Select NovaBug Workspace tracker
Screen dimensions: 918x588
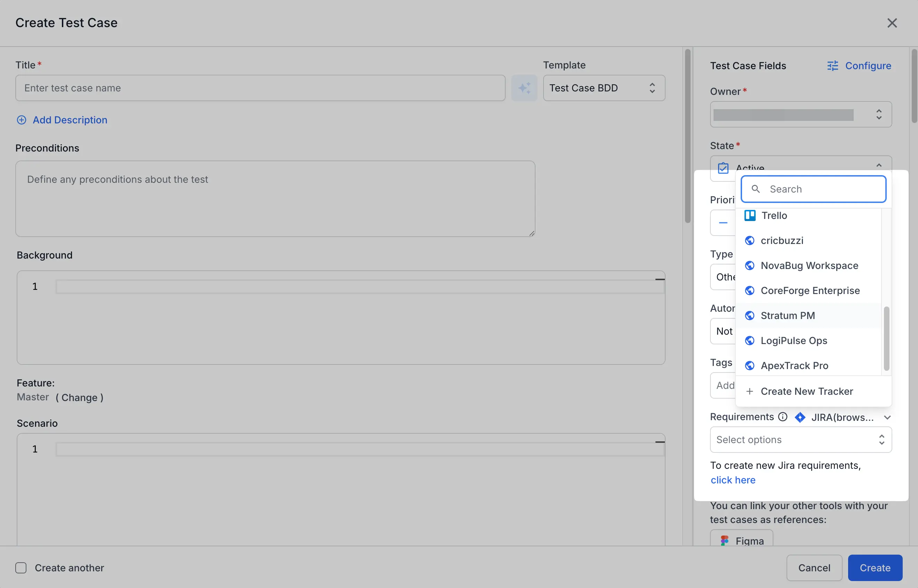(x=808, y=266)
